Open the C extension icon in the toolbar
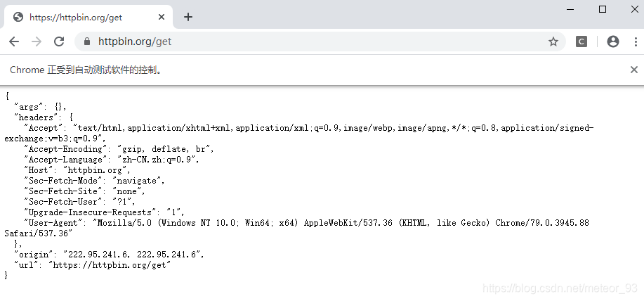The image size is (644, 301). [581, 41]
